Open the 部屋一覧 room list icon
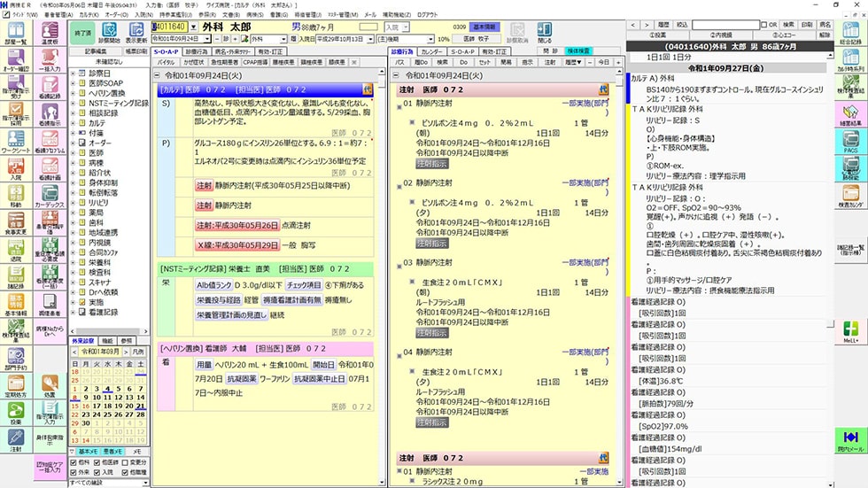The width and height of the screenshot is (868, 488). point(16,33)
